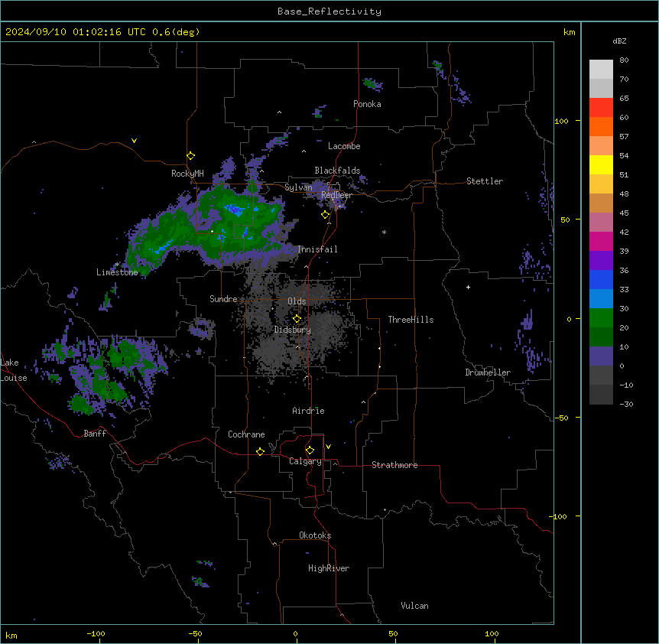Click the Didsbury city label
This screenshot has width=659, height=644.
293,330
